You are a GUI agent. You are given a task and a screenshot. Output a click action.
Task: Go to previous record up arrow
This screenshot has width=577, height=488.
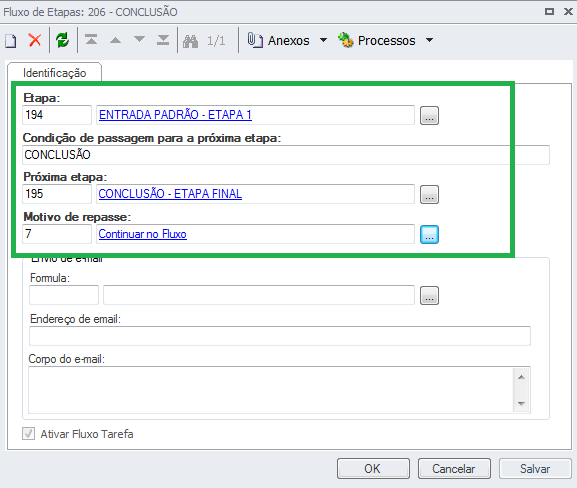[x=116, y=40]
